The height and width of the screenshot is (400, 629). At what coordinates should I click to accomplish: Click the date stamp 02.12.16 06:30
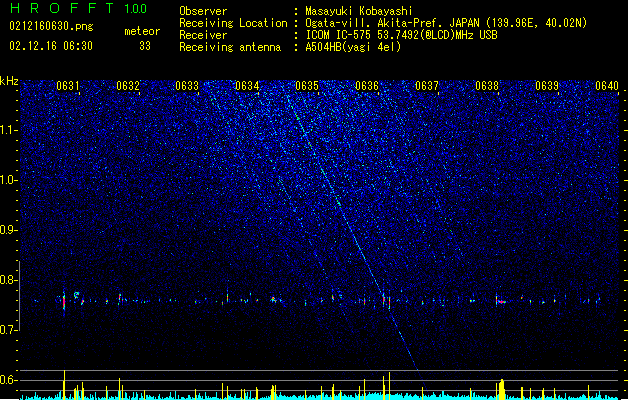coord(51,46)
